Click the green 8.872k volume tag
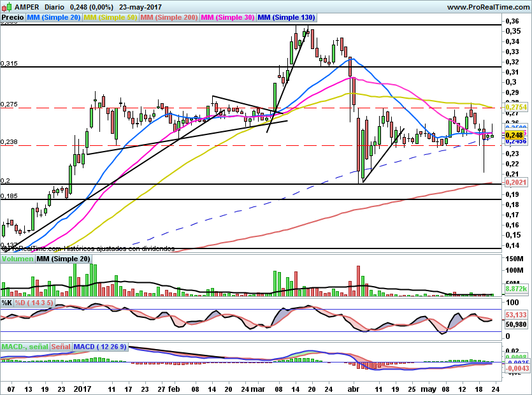Screen dimensions: 532x395 (514, 289)
